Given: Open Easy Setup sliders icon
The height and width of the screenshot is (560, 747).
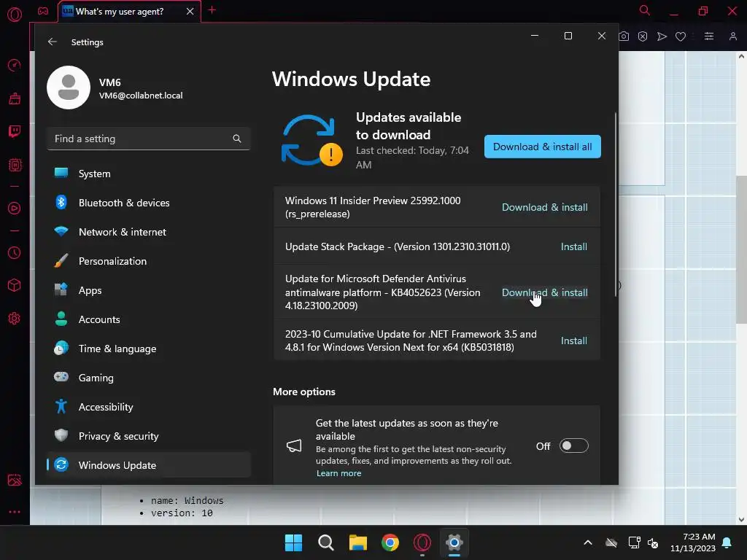Looking at the screenshot, I should 709,36.
